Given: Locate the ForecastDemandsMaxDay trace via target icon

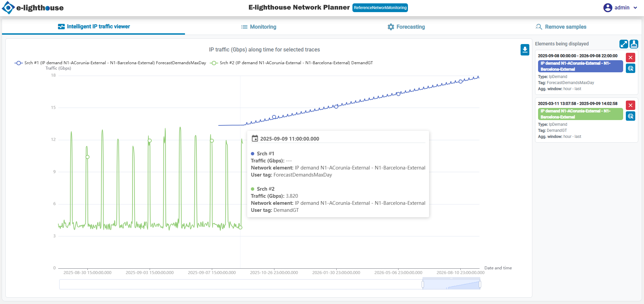Looking at the screenshot, I should (631, 69).
